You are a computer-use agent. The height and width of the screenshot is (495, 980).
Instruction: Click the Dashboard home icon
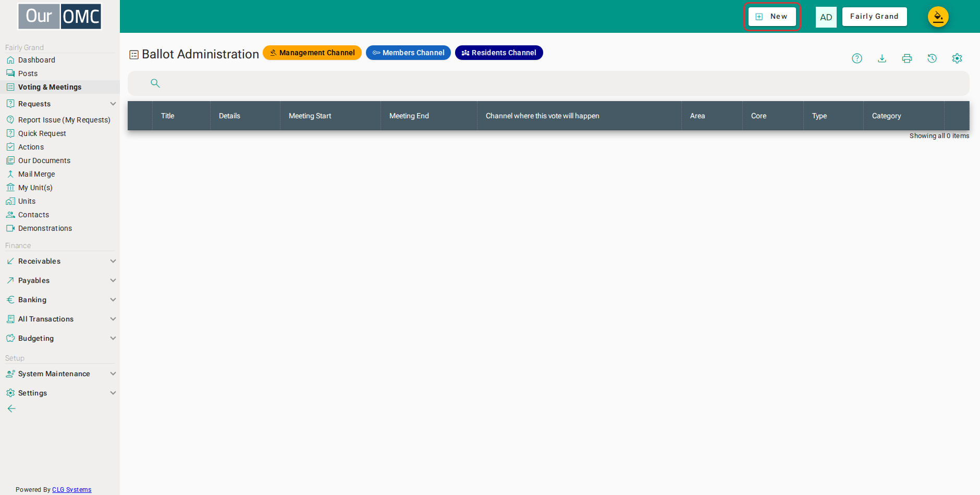pos(10,60)
